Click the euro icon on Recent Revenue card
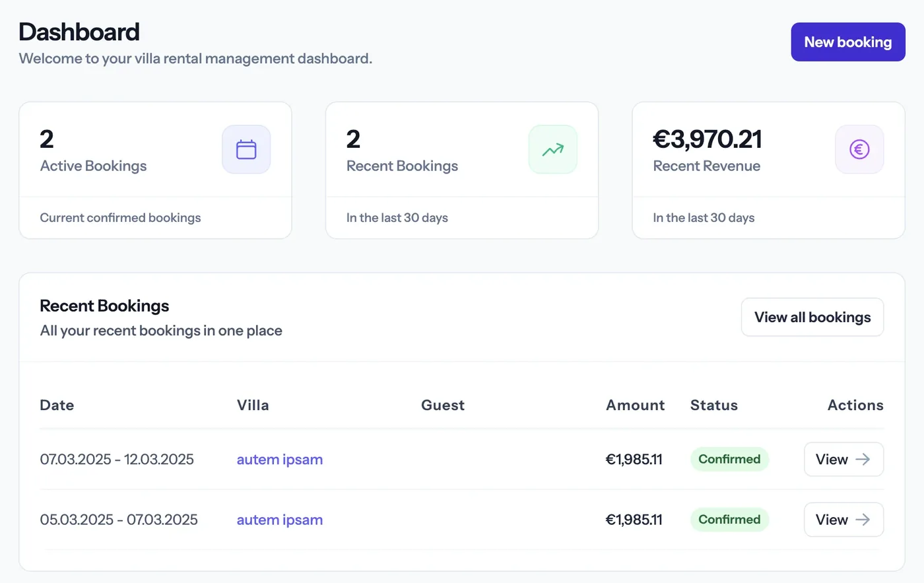The width and height of the screenshot is (924, 583). point(859,149)
